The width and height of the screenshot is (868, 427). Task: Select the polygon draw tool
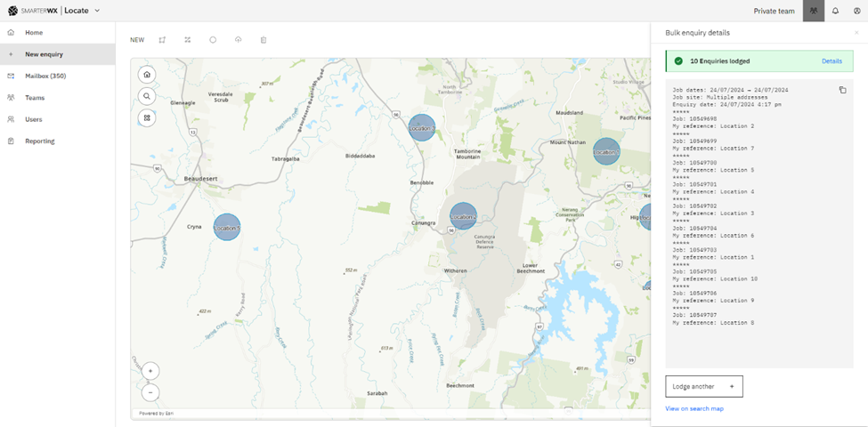[162, 40]
